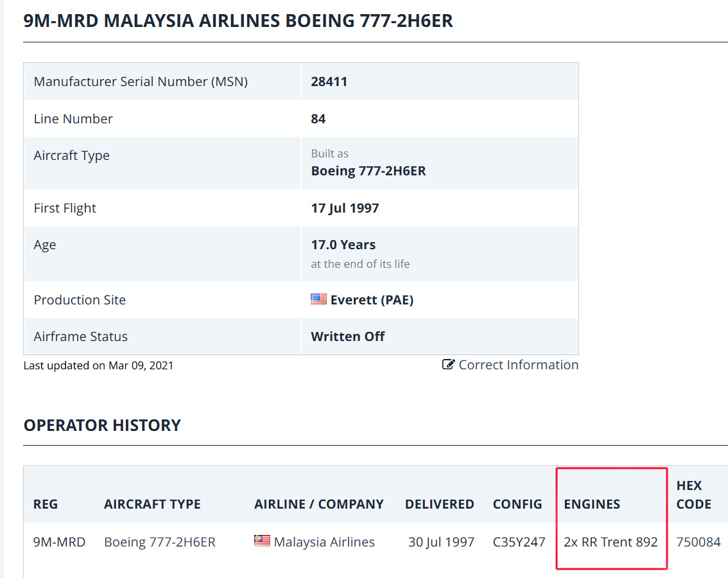The image size is (728, 578).
Task: Click the Operator History heading
Action: point(102,425)
